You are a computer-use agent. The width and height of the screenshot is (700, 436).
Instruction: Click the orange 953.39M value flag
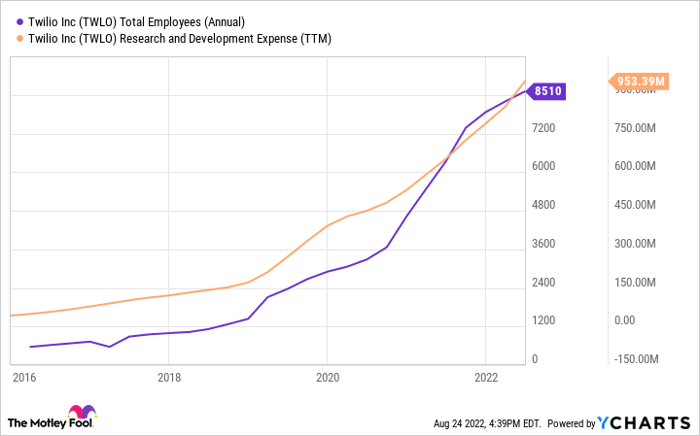pyautogui.click(x=639, y=81)
